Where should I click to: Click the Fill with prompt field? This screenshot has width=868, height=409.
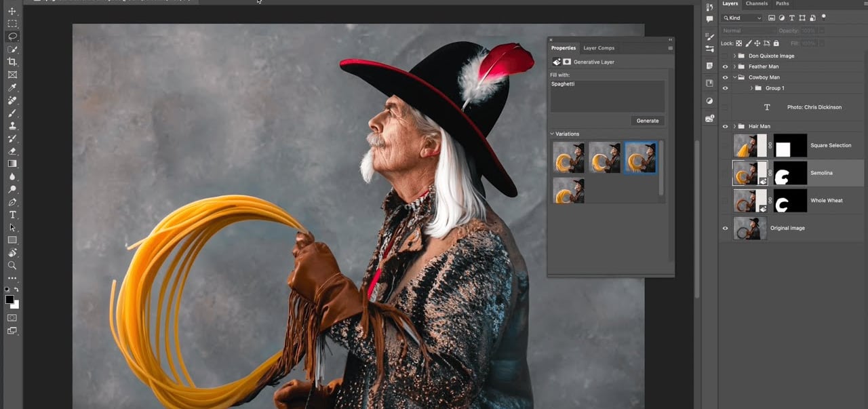[607, 96]
